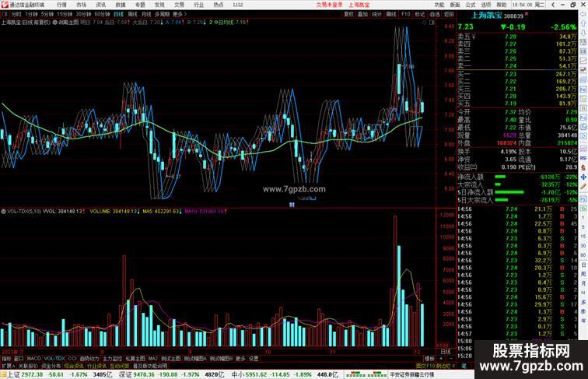The width and height of the screenshot is (588, 379).
Task: Open the 行业资讯 tab
Action: 96,366
